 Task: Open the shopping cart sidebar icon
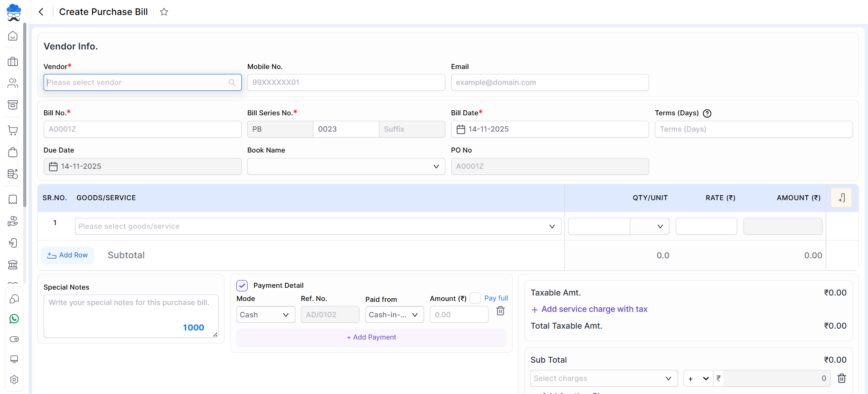tap(13, 130)
